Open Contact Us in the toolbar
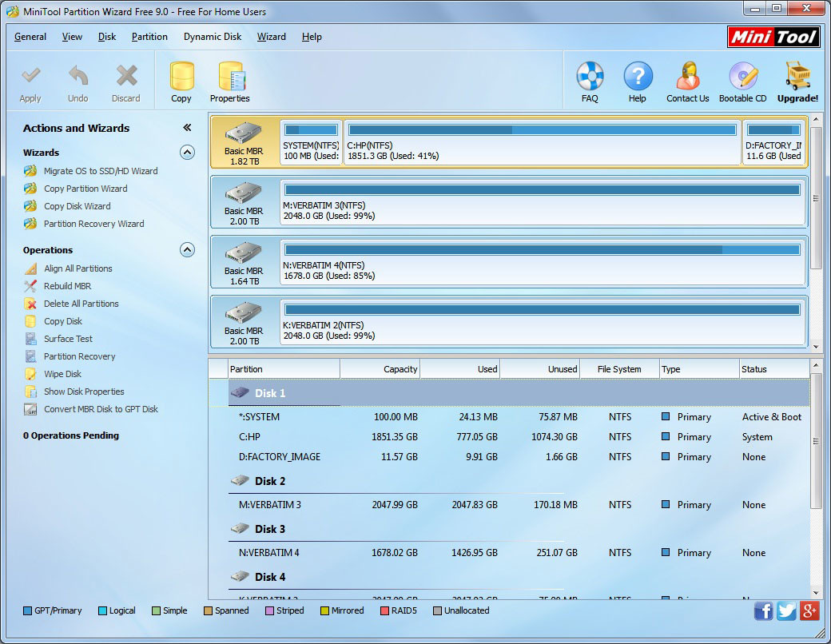Image resolution: width=831 pixels, height=644 pixels. (x=687, y=81)
